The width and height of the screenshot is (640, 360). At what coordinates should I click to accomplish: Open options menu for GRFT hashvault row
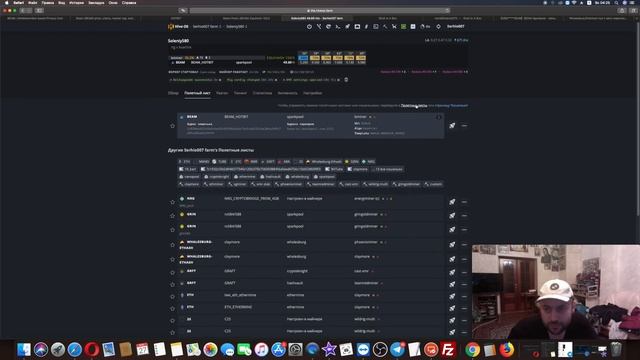(x=464, y=284)
